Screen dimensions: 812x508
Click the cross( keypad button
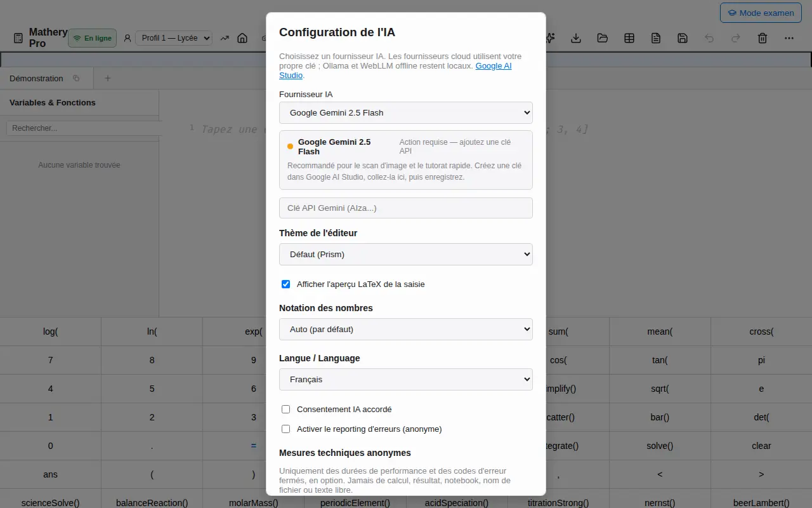pos(761,331)
